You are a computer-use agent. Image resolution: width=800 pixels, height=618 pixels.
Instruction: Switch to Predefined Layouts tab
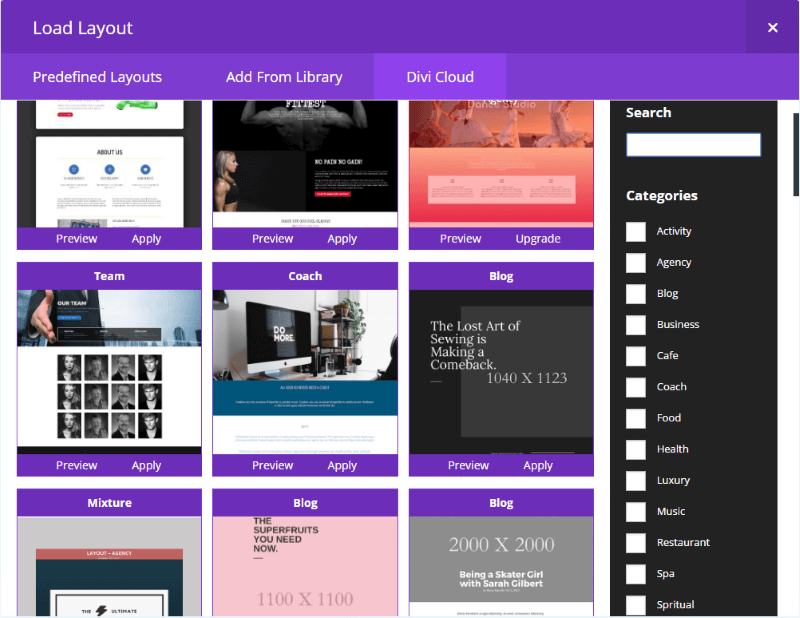click(x=97, y=77)
